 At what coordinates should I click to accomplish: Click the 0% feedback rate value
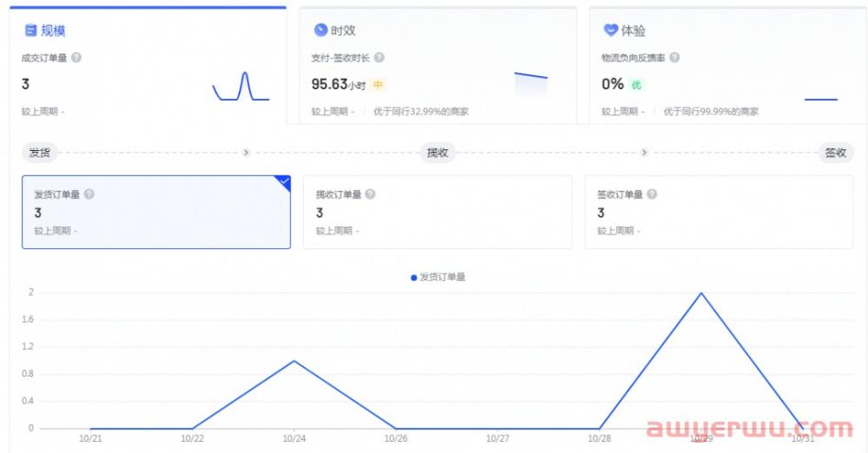[612, 84]
